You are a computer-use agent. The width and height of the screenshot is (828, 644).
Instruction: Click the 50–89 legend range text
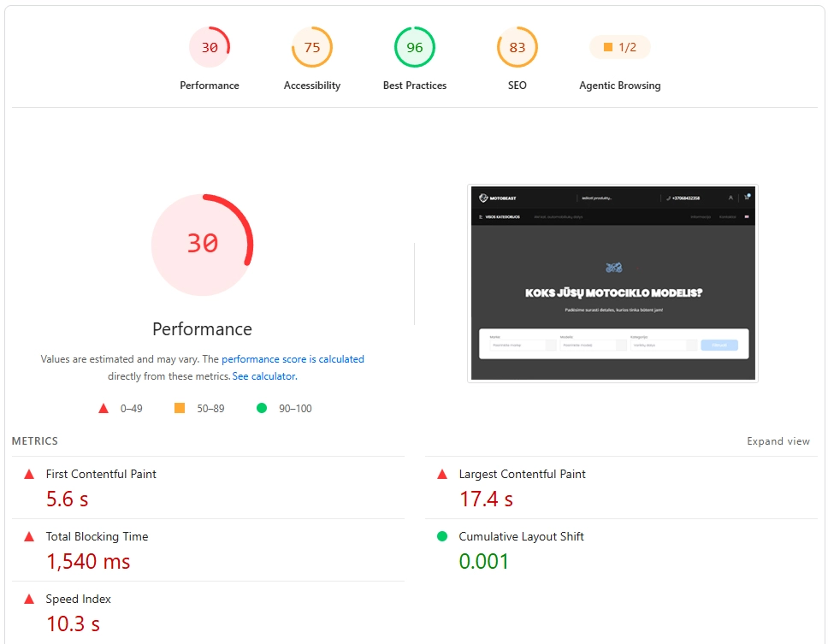point(210,409)
